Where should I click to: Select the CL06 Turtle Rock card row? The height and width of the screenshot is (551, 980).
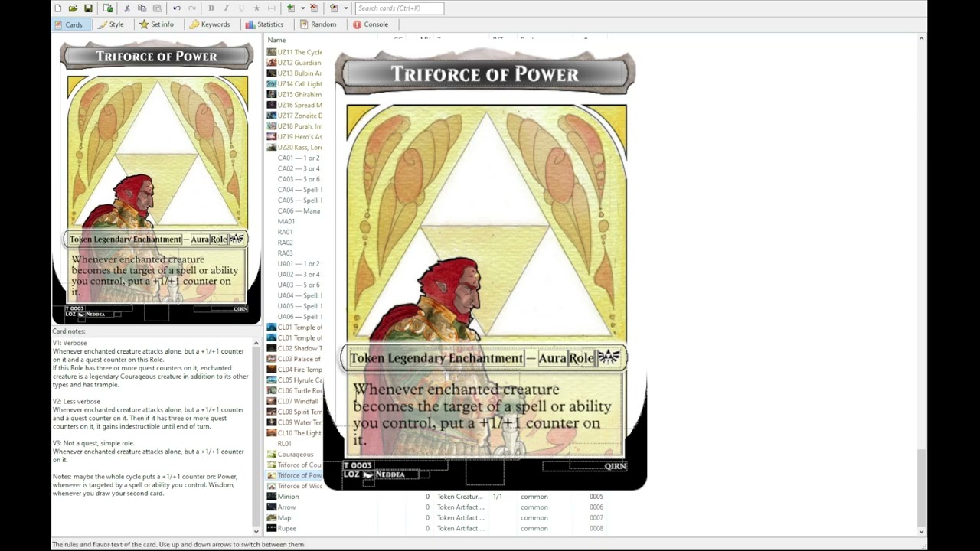click(295, 390)
